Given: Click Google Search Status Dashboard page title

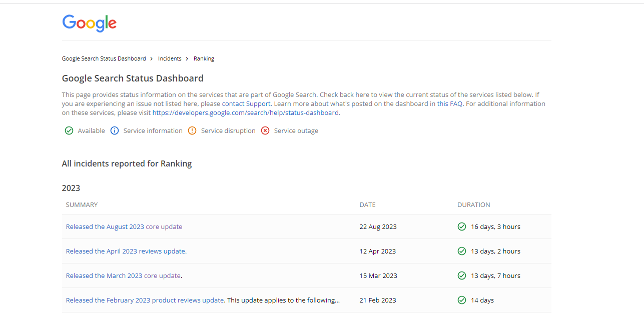Looking at the screenshot, I should pos(133,78).
